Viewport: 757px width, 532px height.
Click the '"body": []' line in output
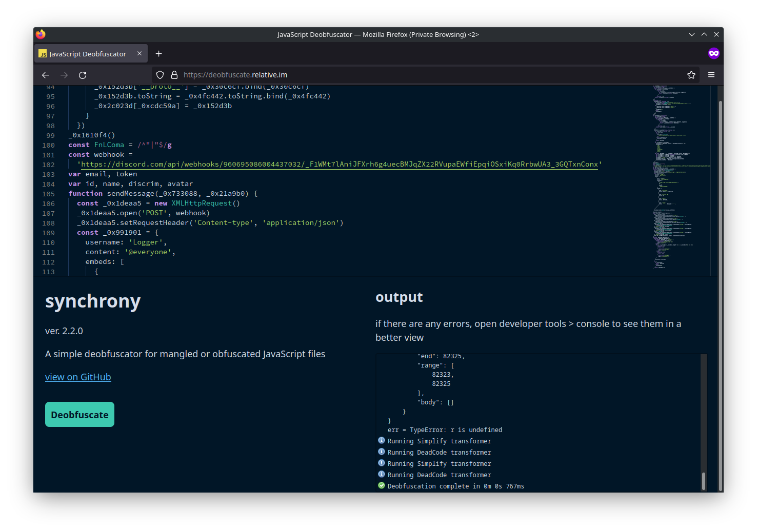[435, 402]
